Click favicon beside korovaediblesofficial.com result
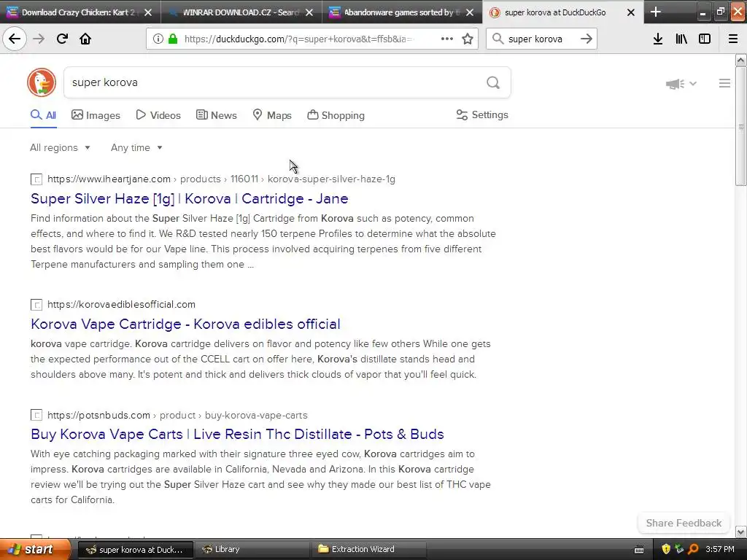This screenshot has width=747, height=560. [36, 305]
